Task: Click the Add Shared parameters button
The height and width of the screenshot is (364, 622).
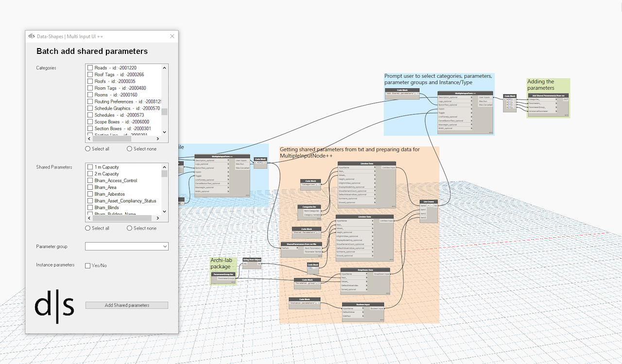Action: (x=127, y=305)
